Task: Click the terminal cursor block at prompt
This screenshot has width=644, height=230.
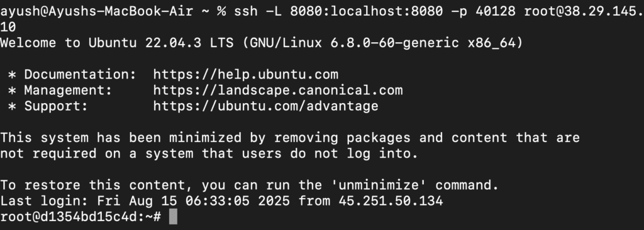Action: click(173, 217)
